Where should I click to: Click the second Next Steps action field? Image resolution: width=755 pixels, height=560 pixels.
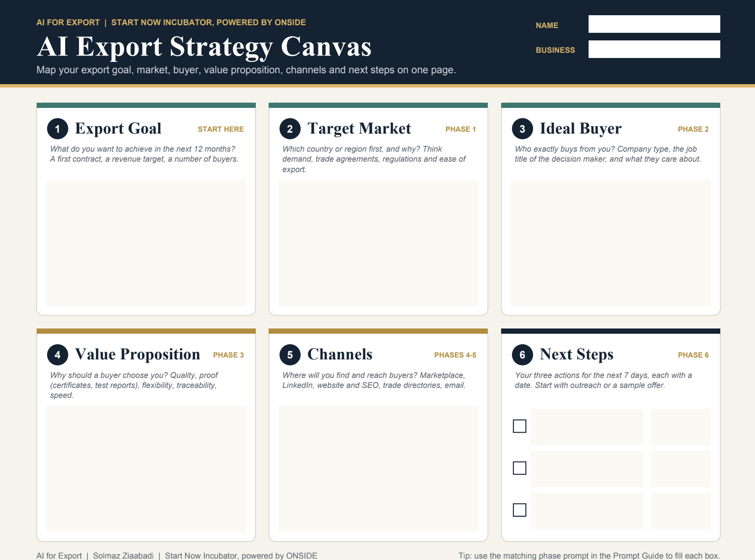click(x=587, y=469)
